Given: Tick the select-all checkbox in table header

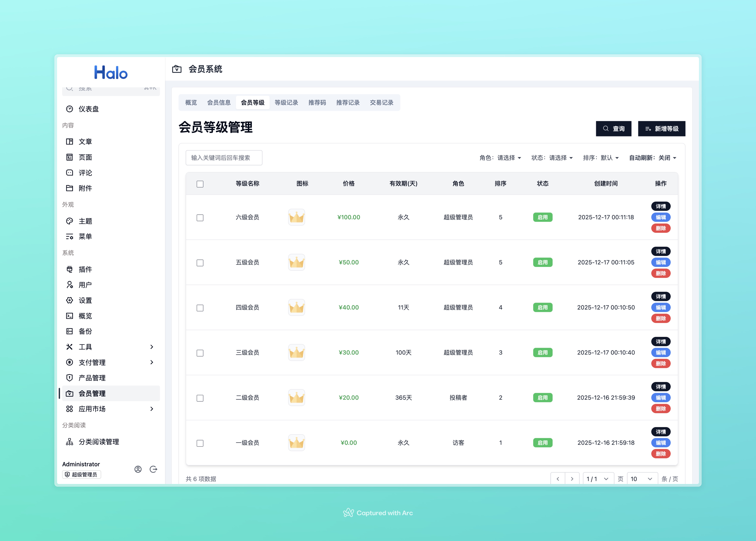Looking at the screenshot, I should tap(200, 184).
